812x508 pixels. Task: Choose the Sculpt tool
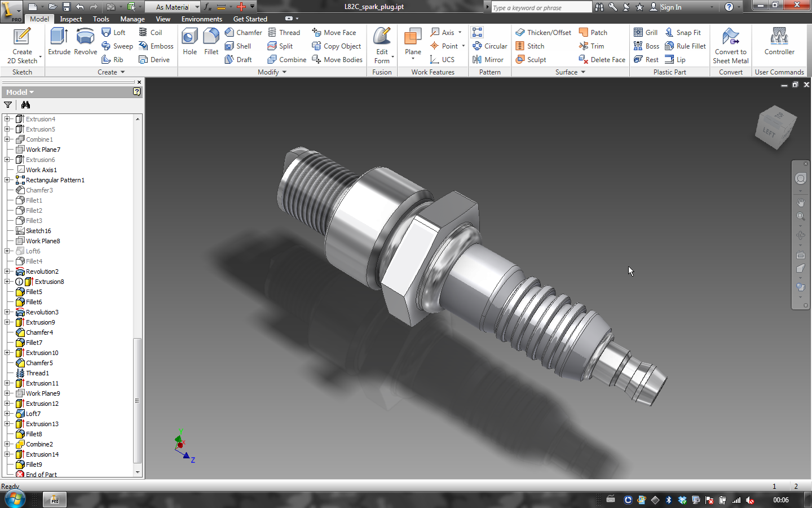[x=531, y=60]
